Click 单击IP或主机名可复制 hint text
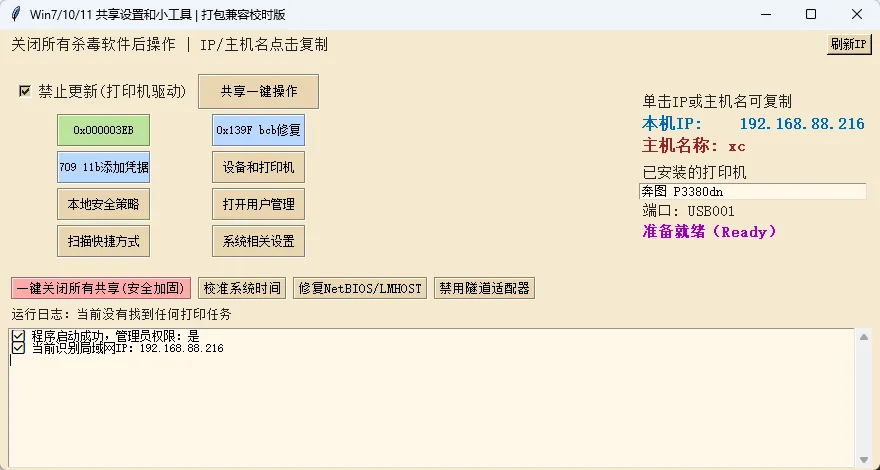 pyautogui.click(x=717, y=102)
